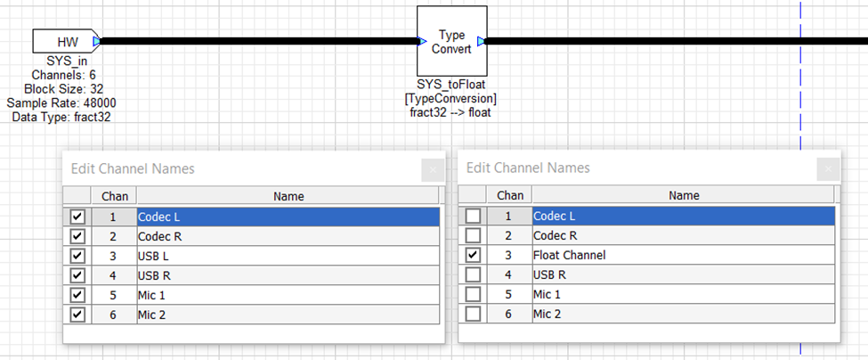Click Name column header in left dialog
The height and width of the screenshot is (360, 868).
pos(288,196)
